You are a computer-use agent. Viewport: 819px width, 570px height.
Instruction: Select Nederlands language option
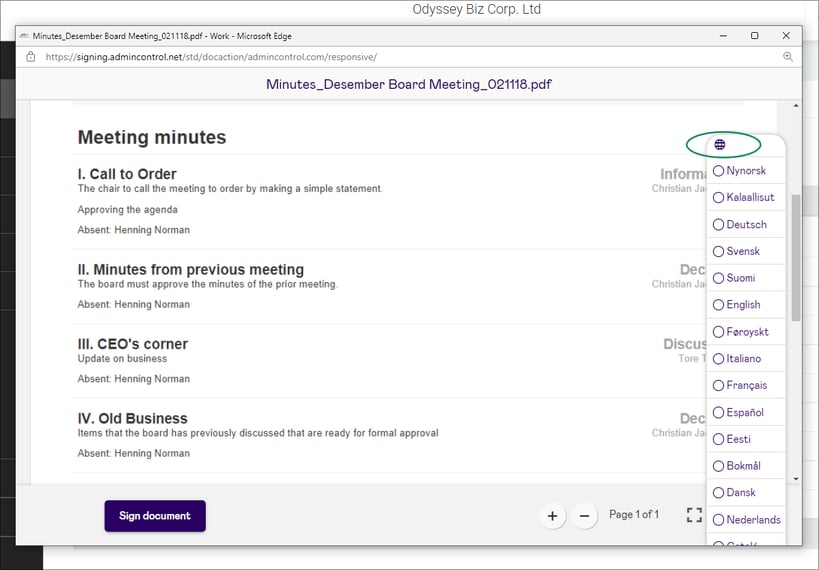click(747, 520)
